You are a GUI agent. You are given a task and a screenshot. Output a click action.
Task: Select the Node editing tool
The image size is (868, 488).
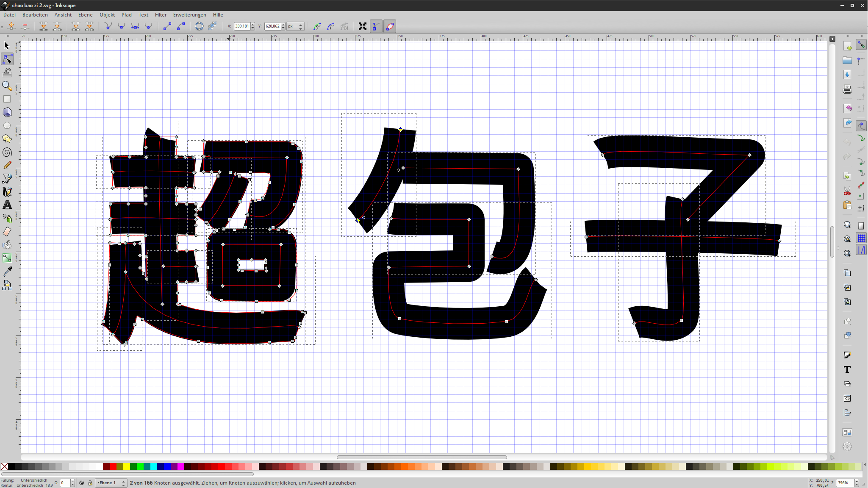pos(7,59)
